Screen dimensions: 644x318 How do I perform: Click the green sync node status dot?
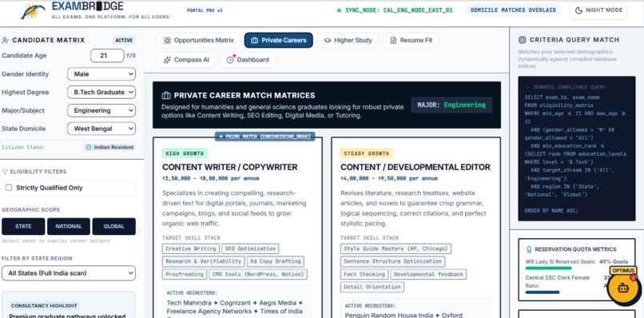(339, 10)
